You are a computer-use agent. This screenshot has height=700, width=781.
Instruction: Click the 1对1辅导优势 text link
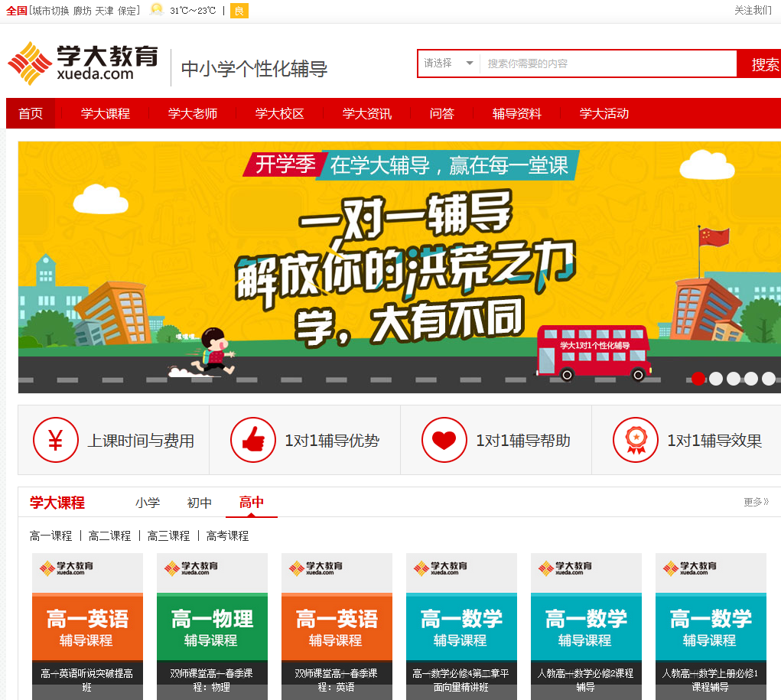pos(332,441)
